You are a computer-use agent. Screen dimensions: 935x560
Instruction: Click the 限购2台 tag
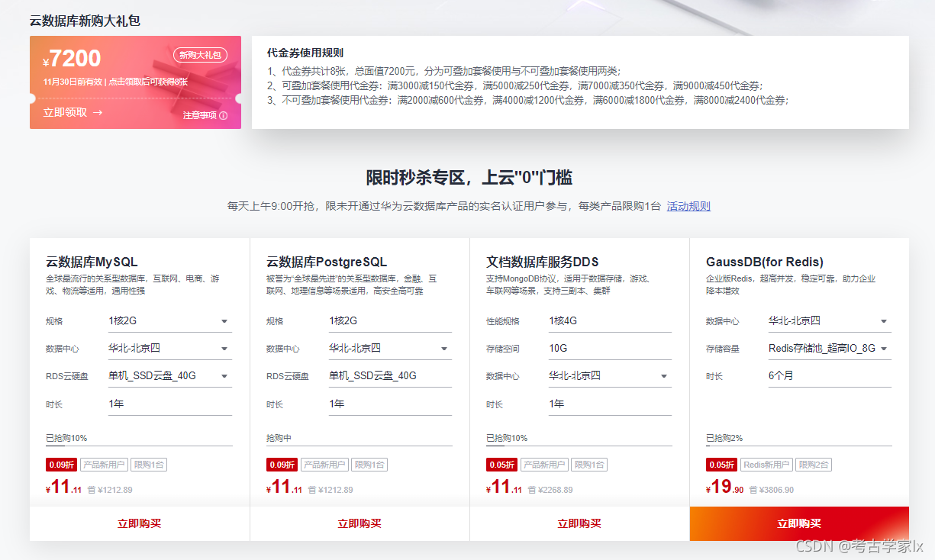[814, 465]
